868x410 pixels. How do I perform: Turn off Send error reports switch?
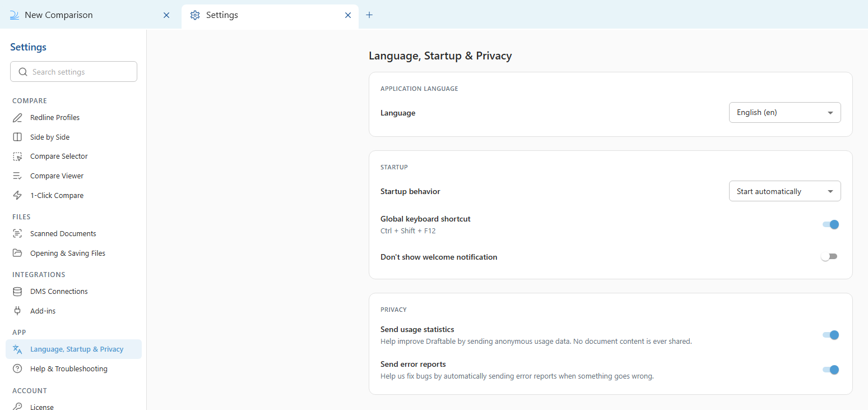[830, 370]
